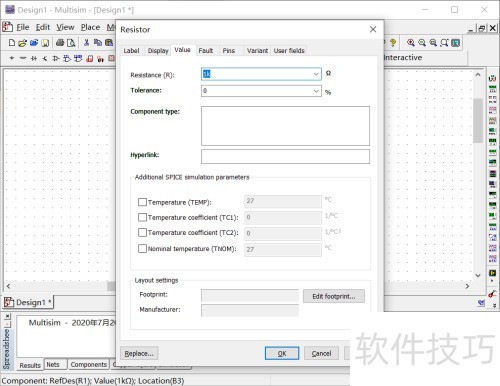Image resolution: width=500 pixels, height=386 pixels.
Task: Close the Spreadsheet panel
Action: [x=8, y=315]
